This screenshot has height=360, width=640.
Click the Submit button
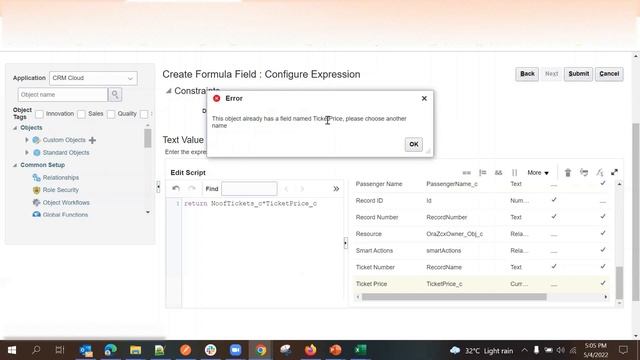point(578,74)
